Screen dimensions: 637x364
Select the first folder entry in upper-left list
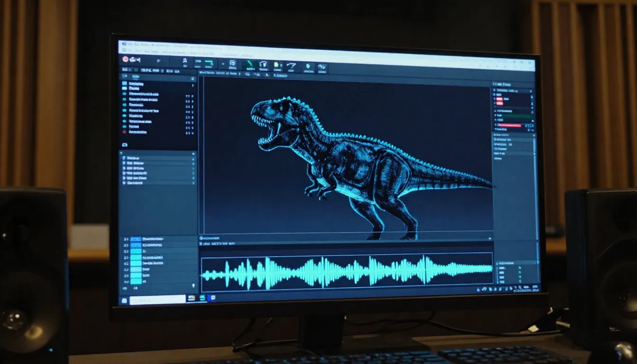point(125,83)
